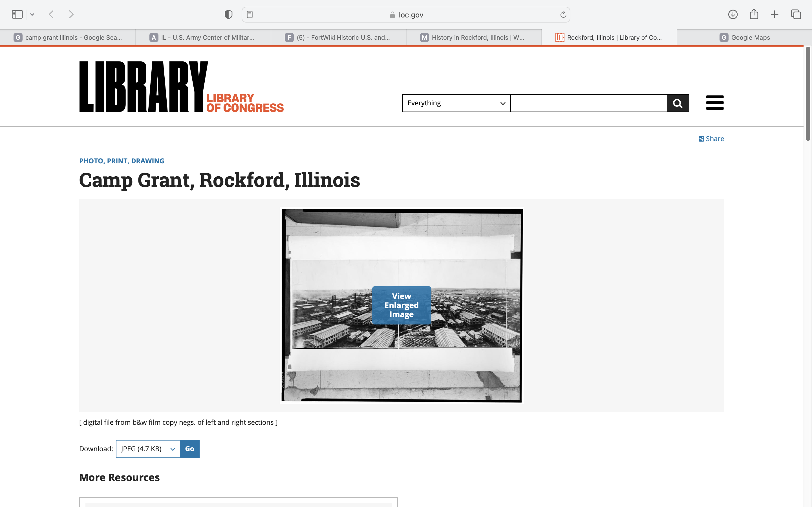Open the FortWiki Historic U.S. tab
This screenshot has width=812, height=507.
(338, 37)
